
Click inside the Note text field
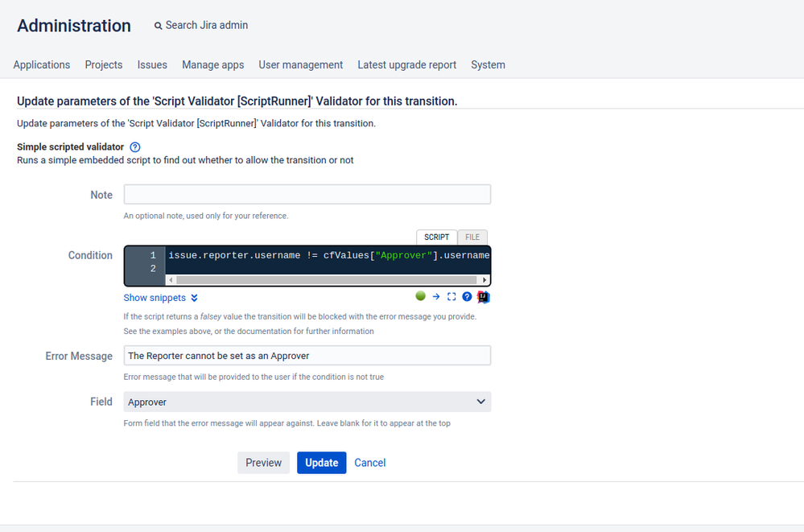click(307, 194)
